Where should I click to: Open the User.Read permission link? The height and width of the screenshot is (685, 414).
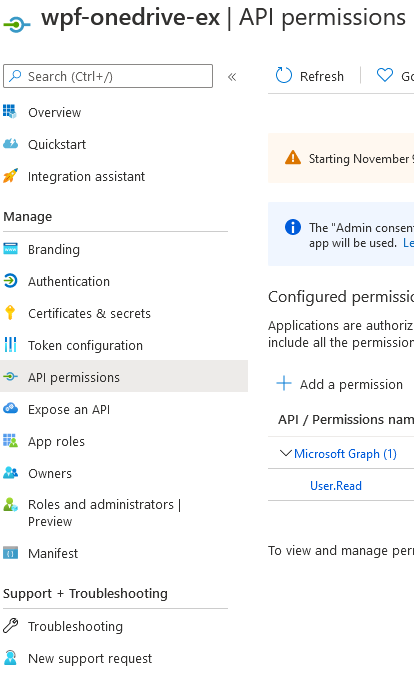click(x=336, y=485)
